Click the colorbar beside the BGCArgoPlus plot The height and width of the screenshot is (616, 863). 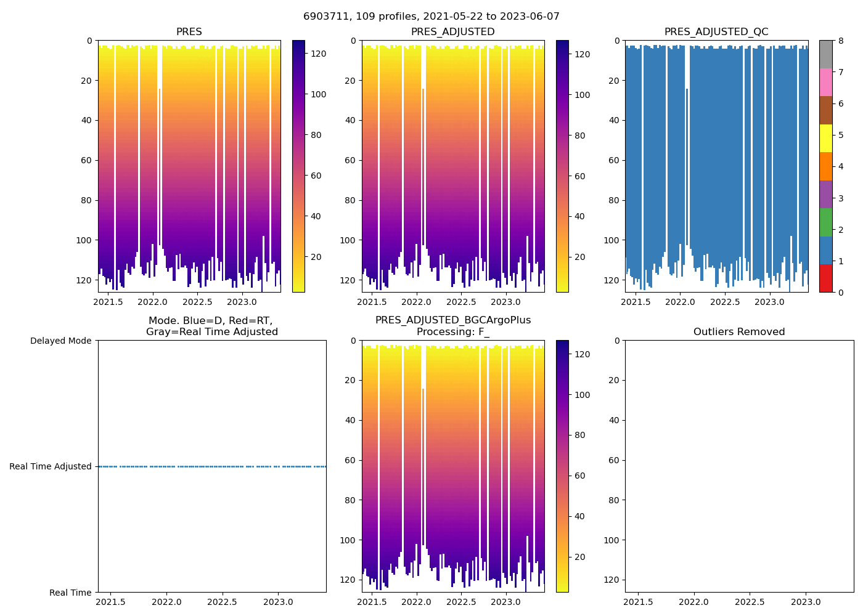562,466
